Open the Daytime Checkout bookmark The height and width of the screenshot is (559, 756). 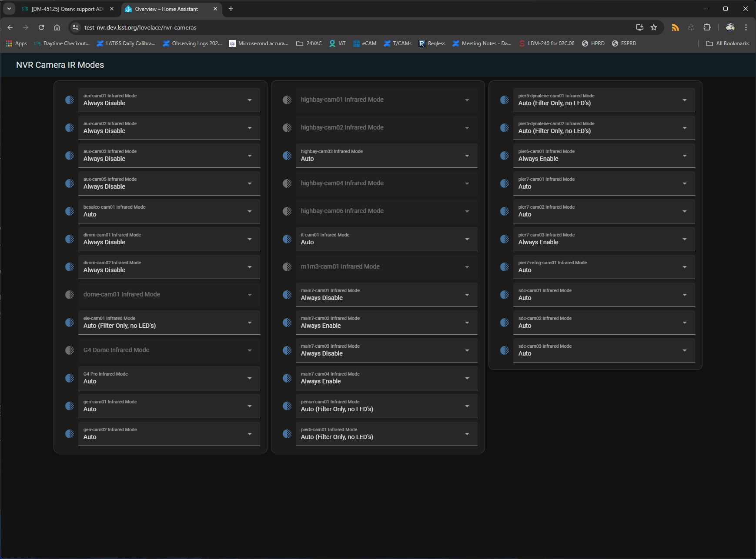(62, 43)
